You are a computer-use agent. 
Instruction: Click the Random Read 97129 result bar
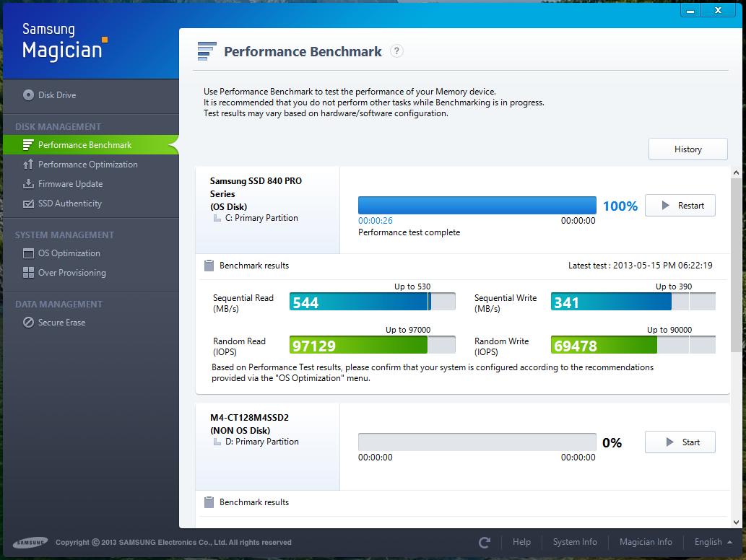coord(373,345)
